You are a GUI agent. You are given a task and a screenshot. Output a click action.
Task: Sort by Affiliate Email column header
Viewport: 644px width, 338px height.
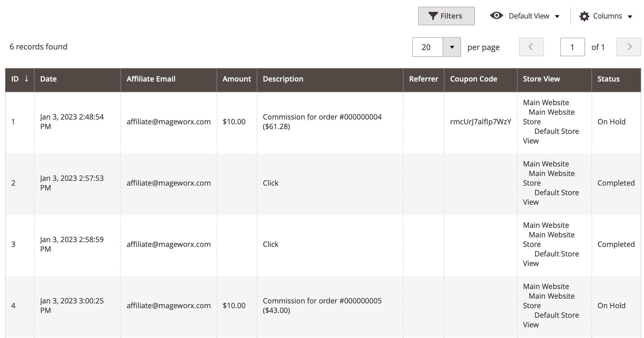[x=169, y=80]
